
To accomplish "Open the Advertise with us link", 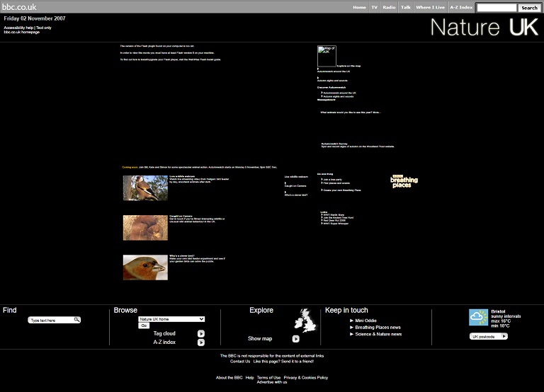I will [272, 382].
